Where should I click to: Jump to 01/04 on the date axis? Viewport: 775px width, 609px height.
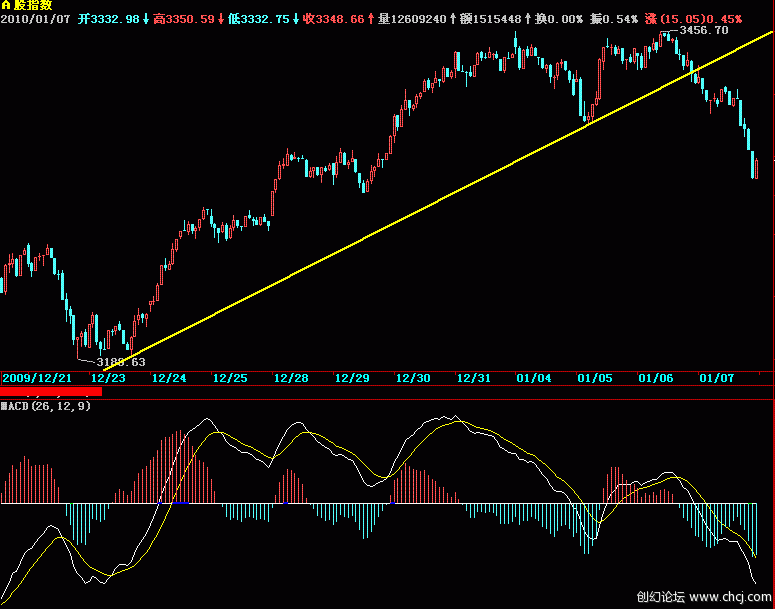click(x=534, y=378)
